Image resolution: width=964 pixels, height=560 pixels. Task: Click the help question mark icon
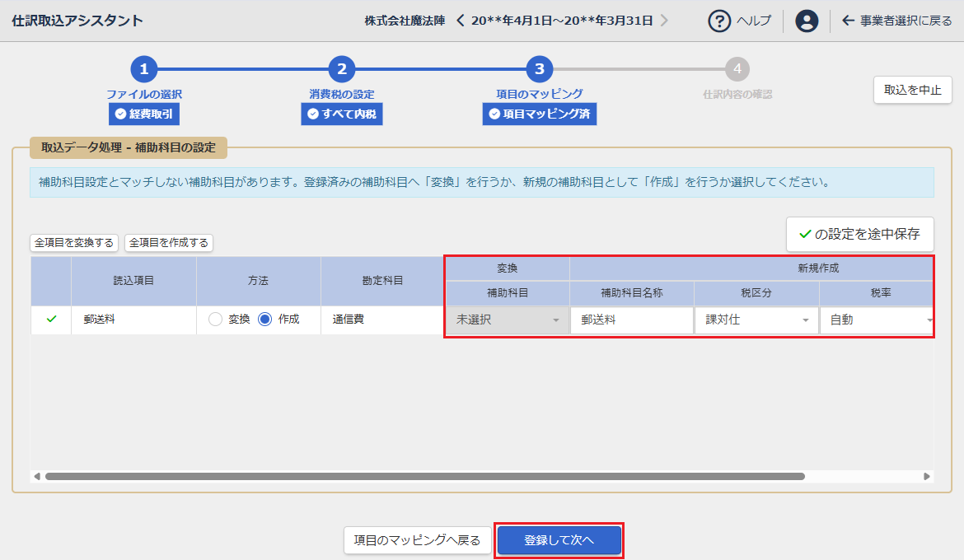tap(720, 21)
